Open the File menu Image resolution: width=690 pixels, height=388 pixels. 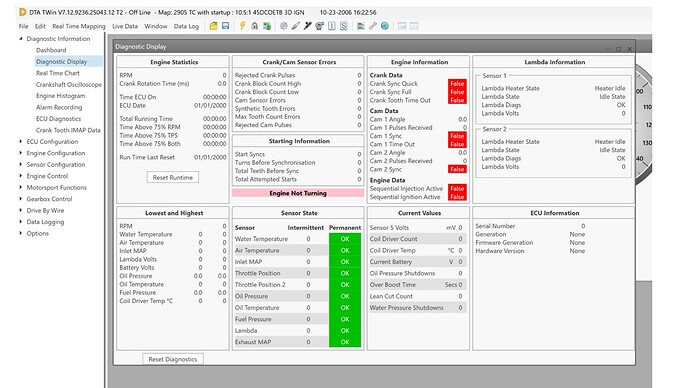pos(23,26)
